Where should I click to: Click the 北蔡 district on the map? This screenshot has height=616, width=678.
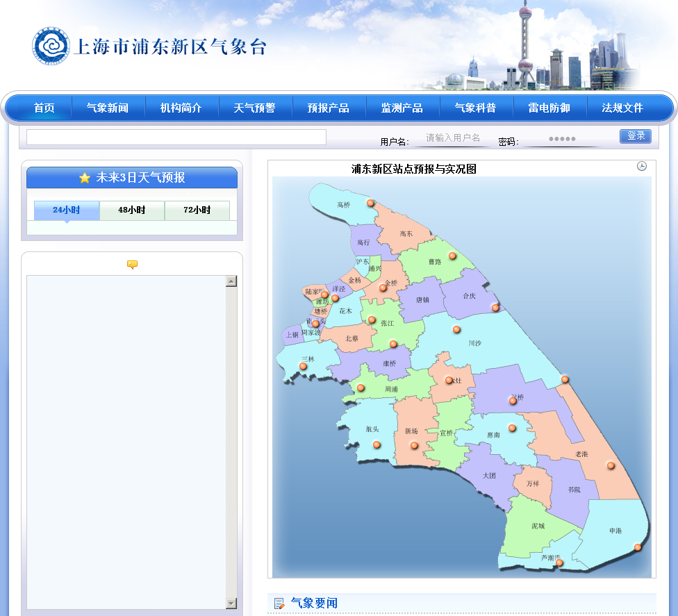tap(352, 338)
